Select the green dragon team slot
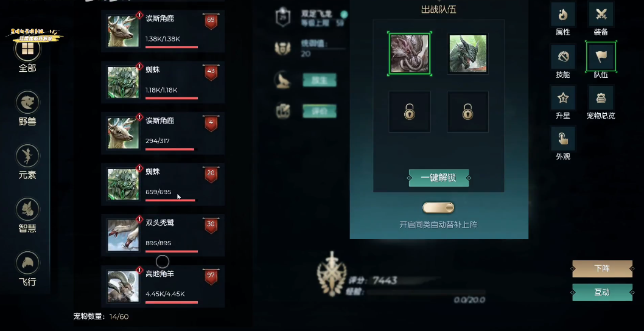644x331 pixels. tap(468, 54)
